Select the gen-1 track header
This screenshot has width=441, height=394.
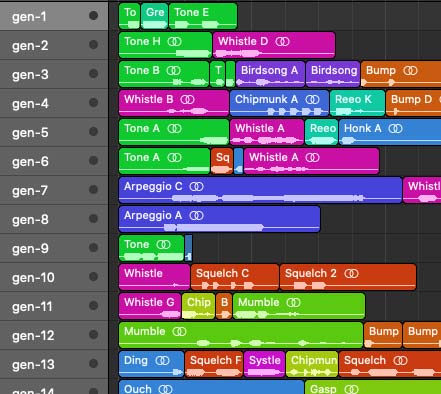click(x=54, y=16)
